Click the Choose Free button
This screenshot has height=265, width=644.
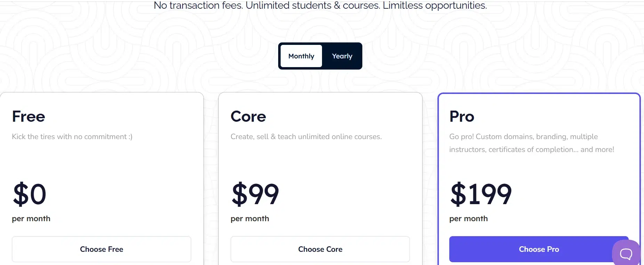(x=102, y=249)
